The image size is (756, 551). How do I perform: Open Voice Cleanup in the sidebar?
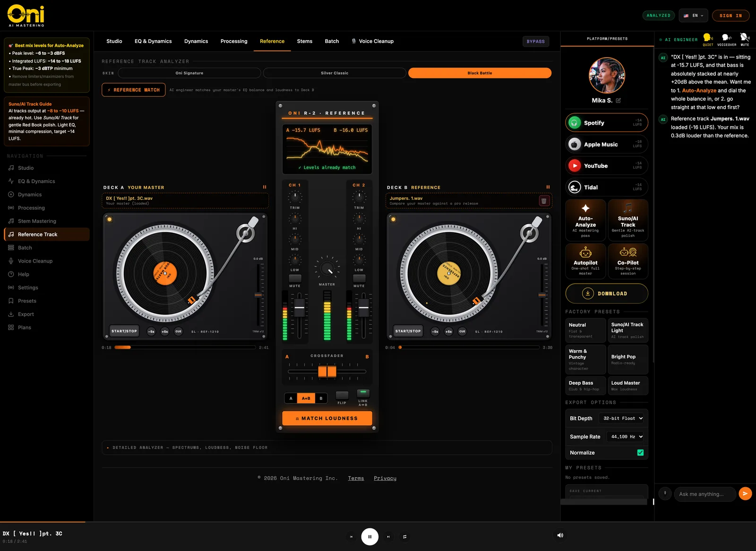[x=47, y=261]
